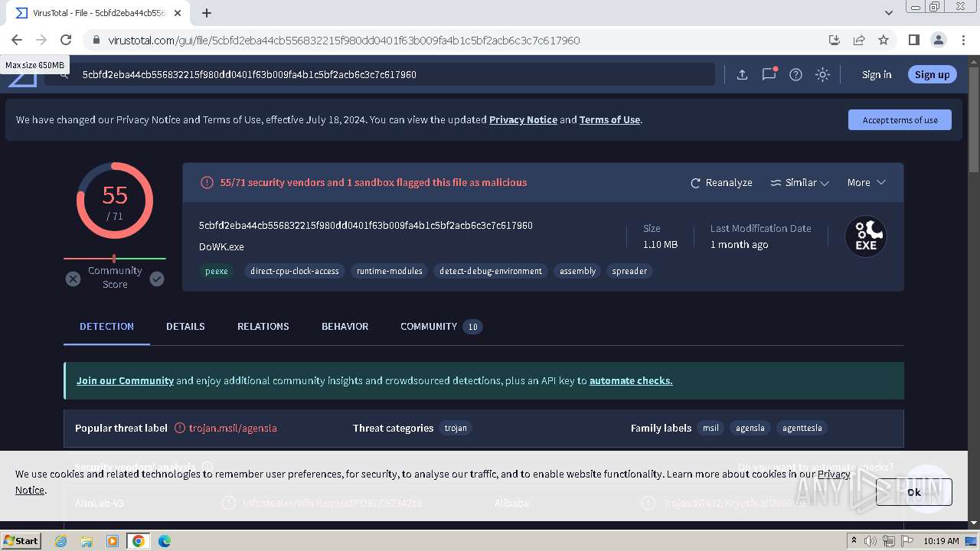Screen dimensions: 980x551
Task: Open the new tab plus button
Action: [x=207, y=13]
